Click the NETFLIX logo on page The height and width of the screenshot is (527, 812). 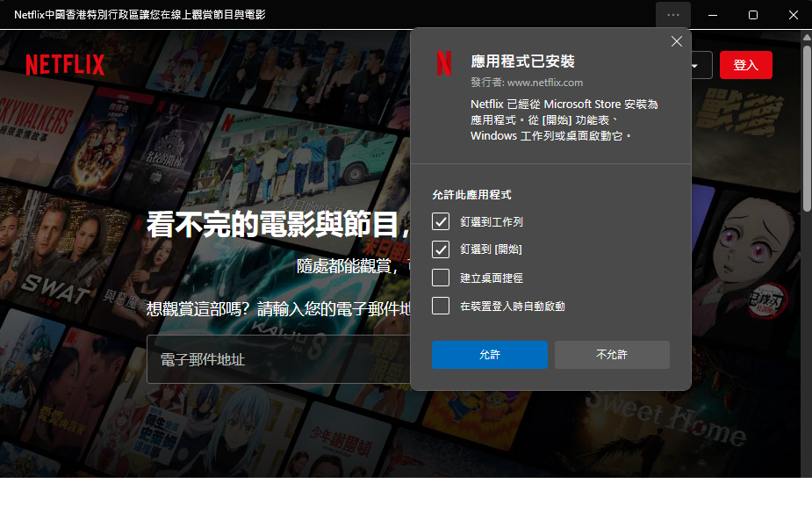pos(65,65)
